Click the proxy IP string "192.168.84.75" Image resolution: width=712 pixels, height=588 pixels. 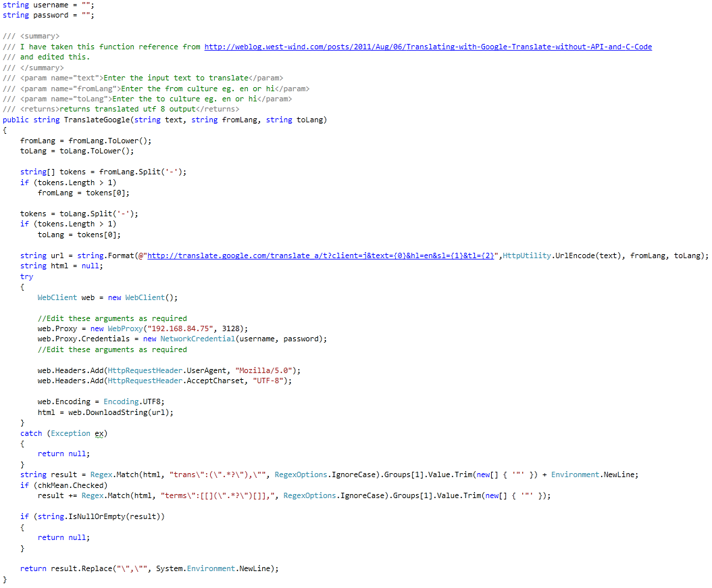tap(180, 329)
